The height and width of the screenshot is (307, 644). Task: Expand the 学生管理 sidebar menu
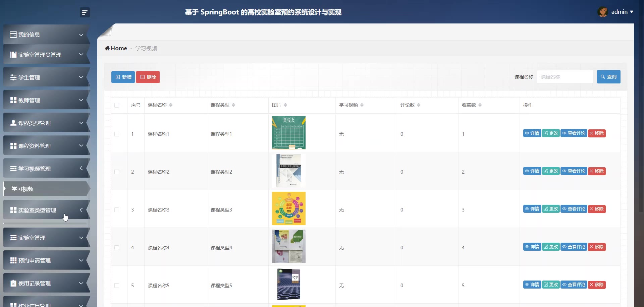click(x=47, y=77)
